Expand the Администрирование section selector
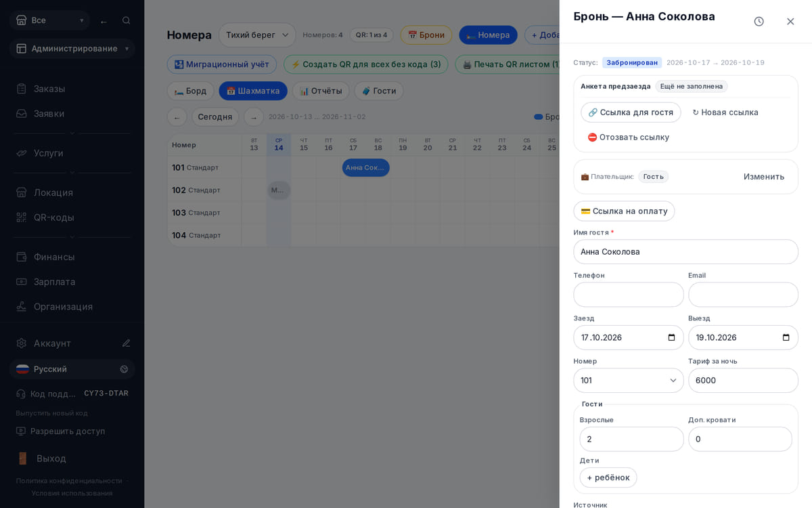The image size is (812, 508). click(72, 48)
